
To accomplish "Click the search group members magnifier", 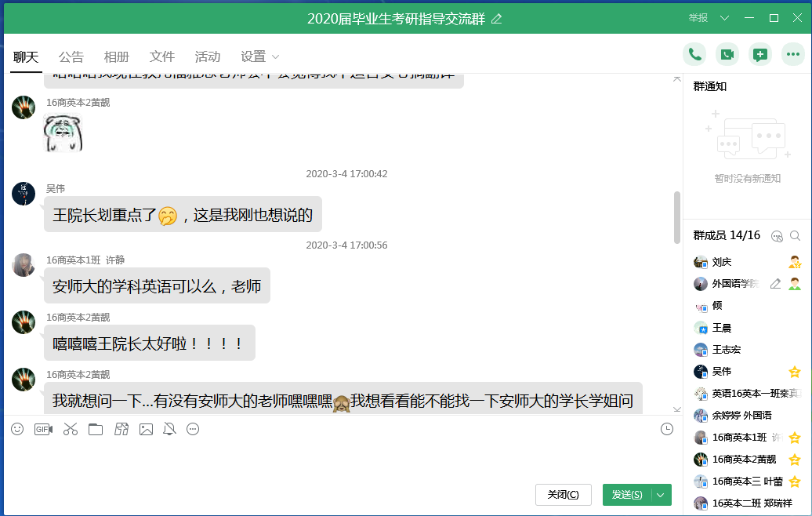I will 795,236.
